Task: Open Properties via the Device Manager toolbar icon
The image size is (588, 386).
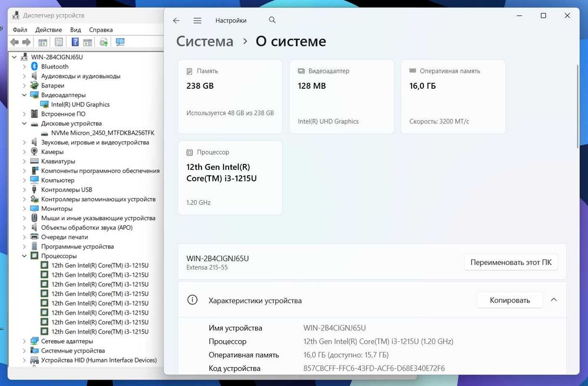Action: pyautogui.click(x=59, y=42)
